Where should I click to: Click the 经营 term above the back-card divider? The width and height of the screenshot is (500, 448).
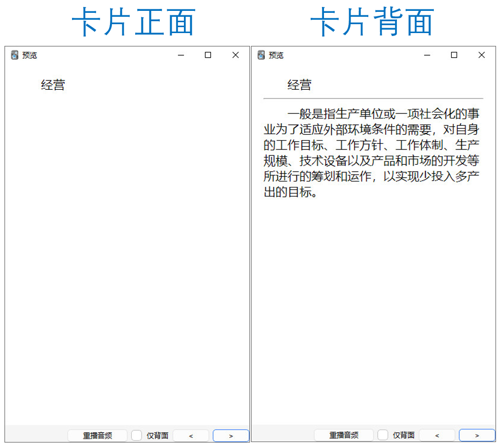pos(299,85)
